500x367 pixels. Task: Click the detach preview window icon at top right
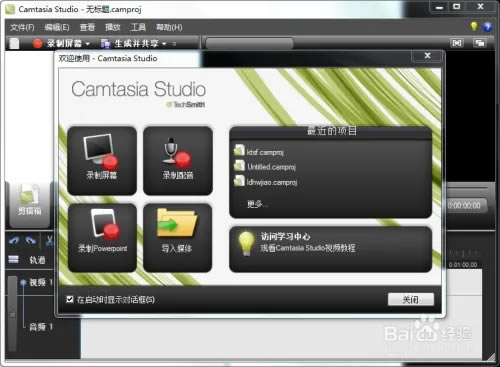pos(479,43)
